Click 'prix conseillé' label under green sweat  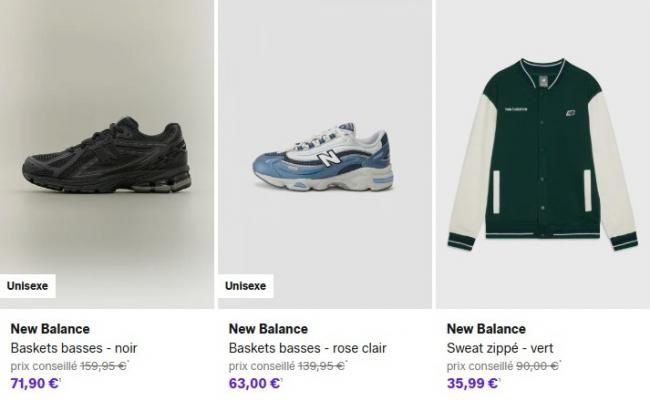tap(479, 366)
